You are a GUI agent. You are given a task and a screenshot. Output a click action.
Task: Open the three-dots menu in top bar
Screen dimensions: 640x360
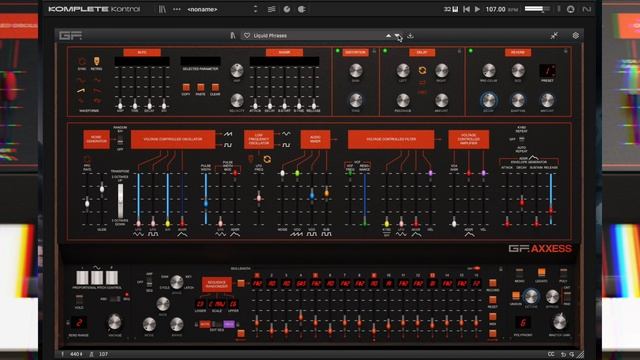pyautogui.click(x=176, y=9)
